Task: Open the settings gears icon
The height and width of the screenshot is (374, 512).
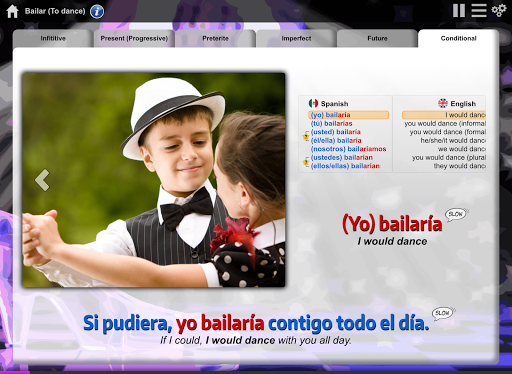Action: tap(499, 10)
